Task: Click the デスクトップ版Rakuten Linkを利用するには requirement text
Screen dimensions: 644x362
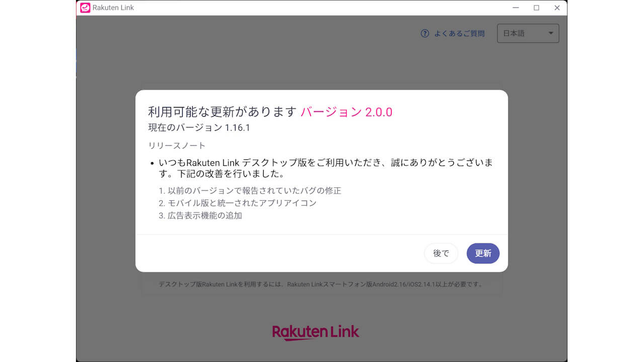Action: pos(320,284)
